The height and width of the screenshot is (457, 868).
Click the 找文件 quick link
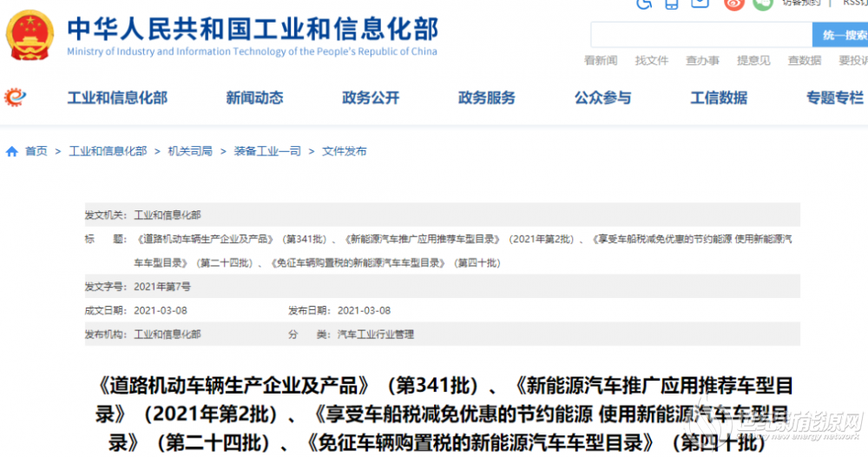pyautogui.click(x=651, y=61)
